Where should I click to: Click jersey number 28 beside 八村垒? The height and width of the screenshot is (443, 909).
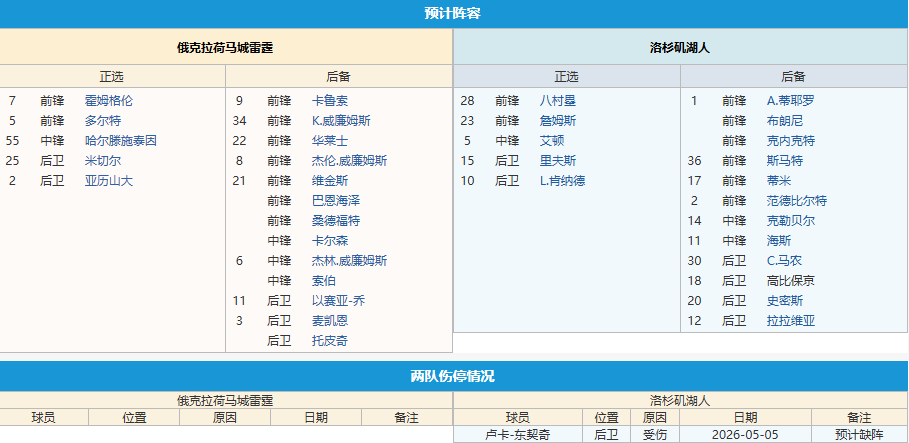tap(467, 101)
